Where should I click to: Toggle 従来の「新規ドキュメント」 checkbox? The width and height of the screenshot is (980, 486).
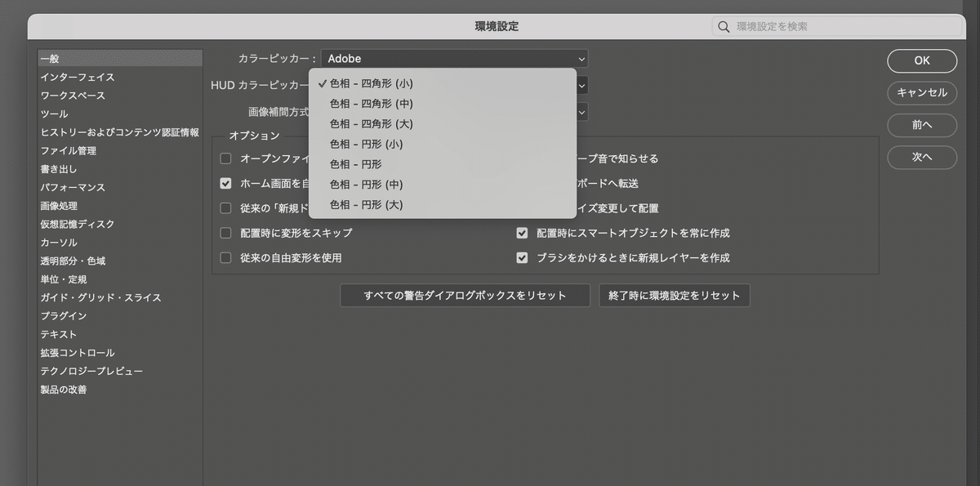(x=225, y=208)
